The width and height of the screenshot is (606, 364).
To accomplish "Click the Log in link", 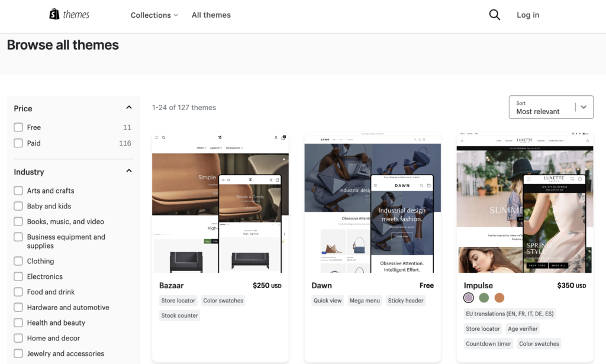I will click(527, 15).
